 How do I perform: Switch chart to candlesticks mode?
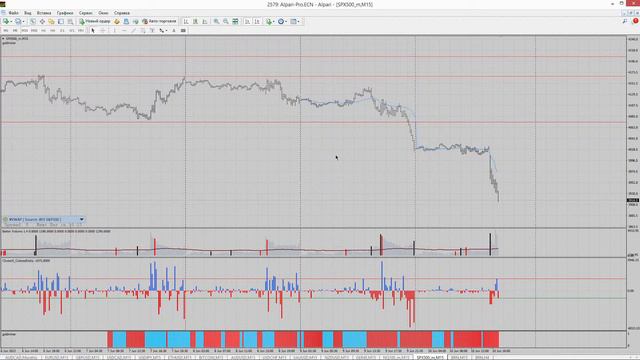click(196, 21)
